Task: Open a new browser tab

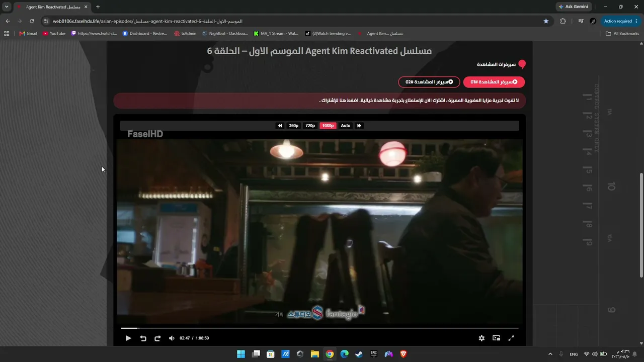Action: [98, 7]
